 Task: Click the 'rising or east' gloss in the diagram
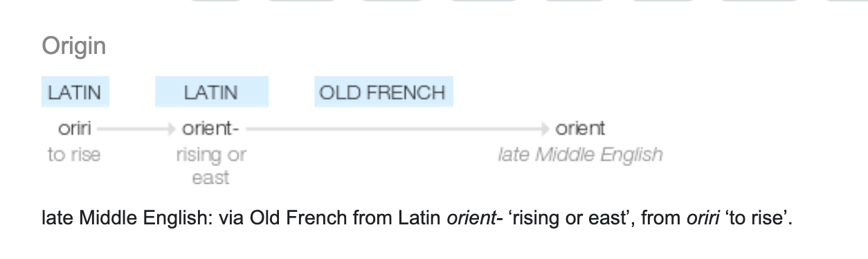[211, 166]
